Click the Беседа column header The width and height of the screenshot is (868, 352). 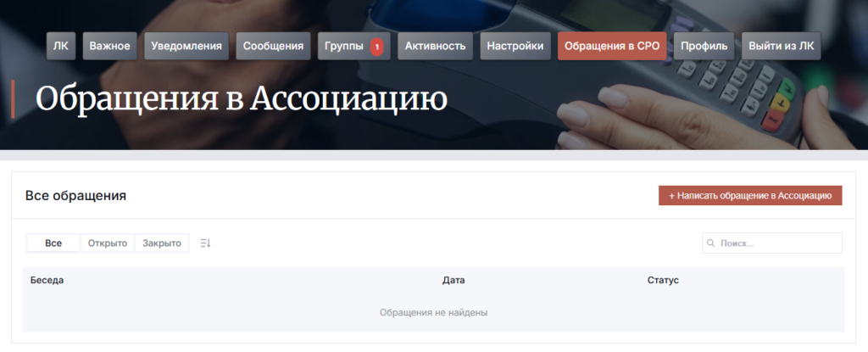click(47, 281)
